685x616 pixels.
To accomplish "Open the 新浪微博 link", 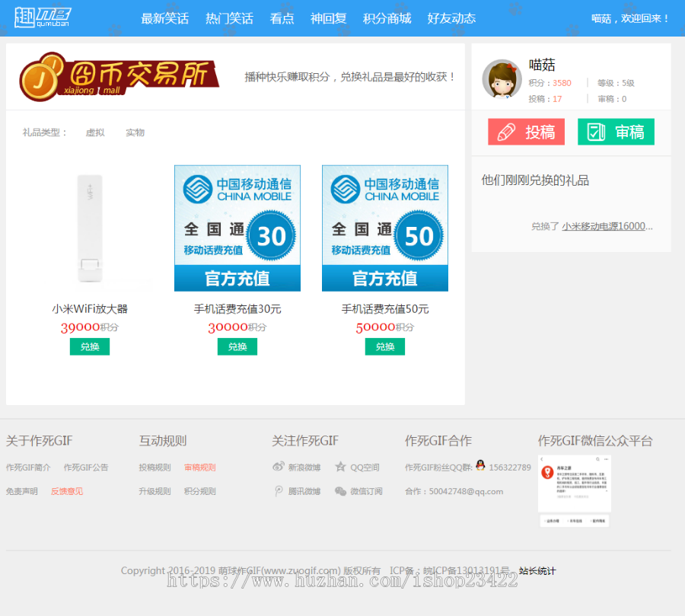I will pos(304,468).
